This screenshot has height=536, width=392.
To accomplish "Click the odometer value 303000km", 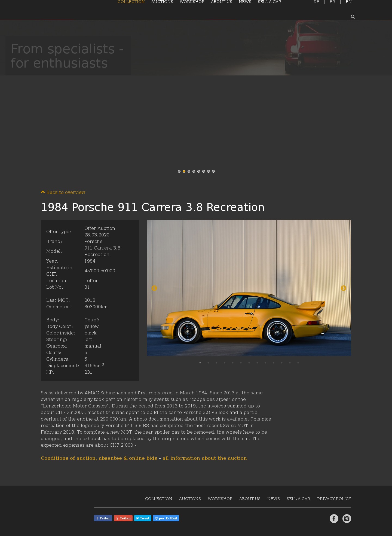I will (x=96, y=307).
